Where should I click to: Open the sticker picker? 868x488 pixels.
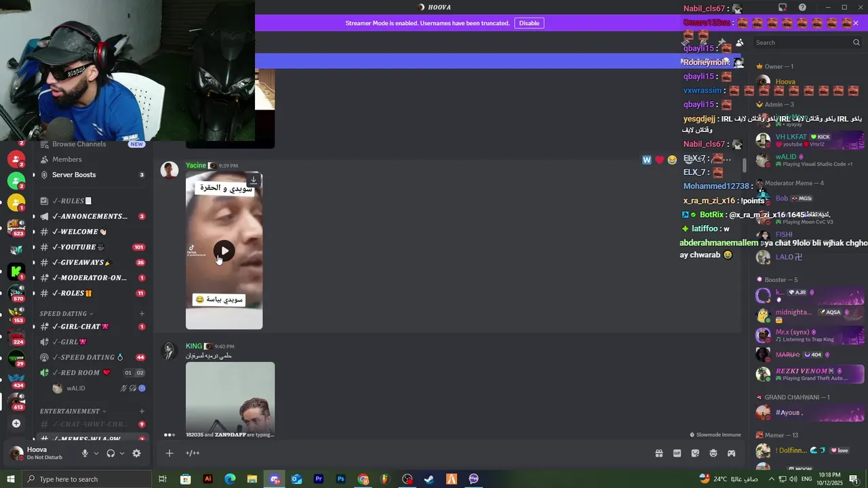click(x=695, y=453)
